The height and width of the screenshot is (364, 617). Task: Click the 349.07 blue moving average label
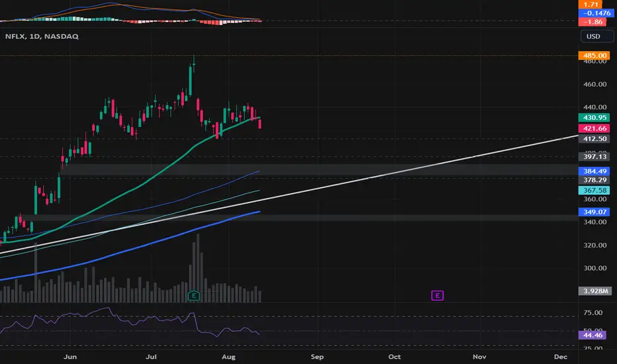click(x=594, y=212)
